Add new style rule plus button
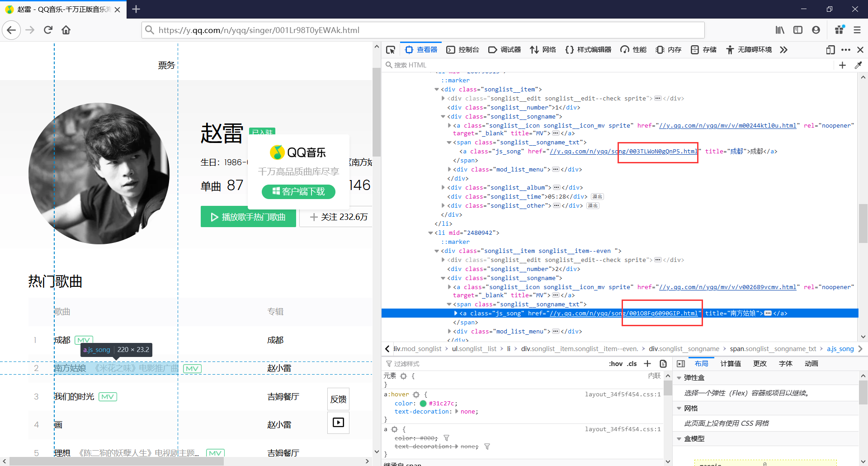Image resolution: width=868 pixels, height=466 pixels. (647, 364)
